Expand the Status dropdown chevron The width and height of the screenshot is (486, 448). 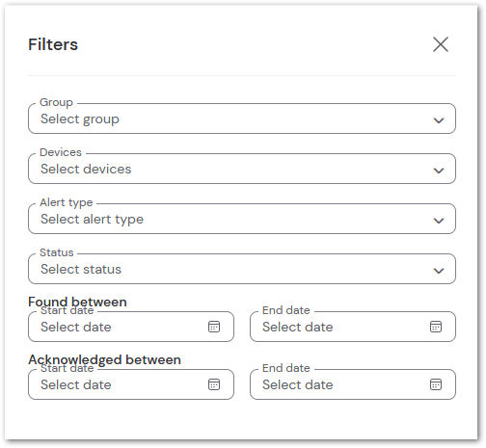click(439, 271)
